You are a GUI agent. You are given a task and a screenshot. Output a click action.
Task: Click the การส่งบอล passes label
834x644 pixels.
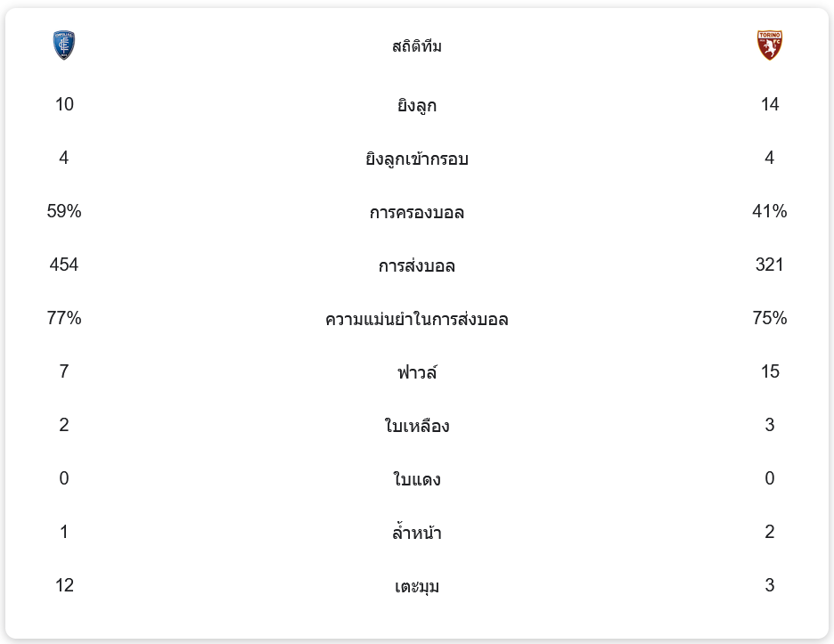417,266
